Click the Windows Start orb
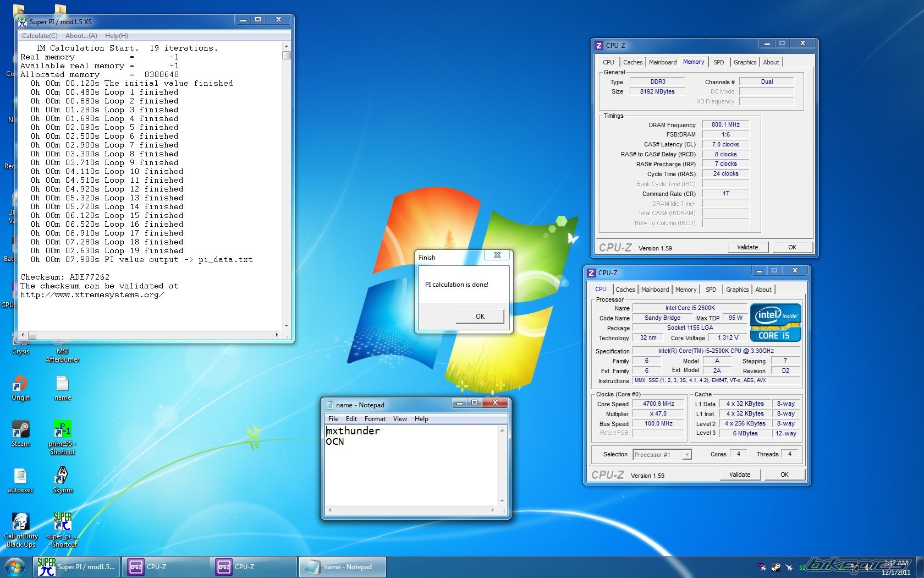The image size is (924, 578). 15,567
